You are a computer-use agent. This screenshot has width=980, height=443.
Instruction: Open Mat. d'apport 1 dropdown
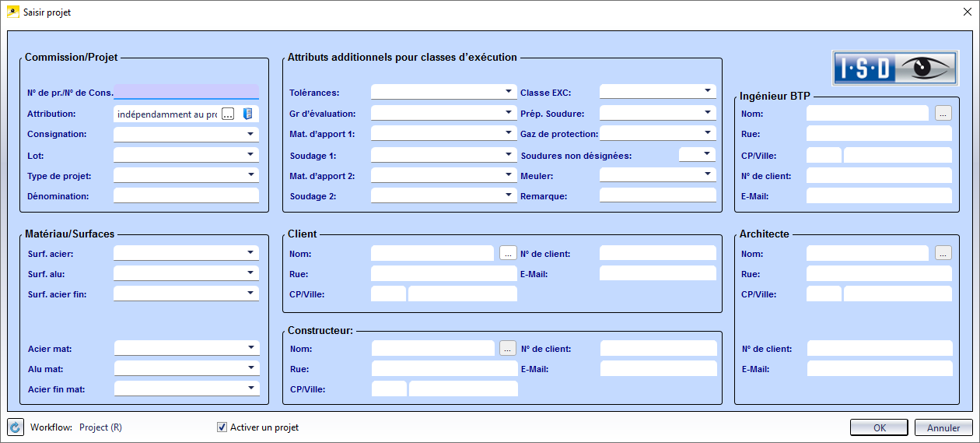tap(509, 133)
